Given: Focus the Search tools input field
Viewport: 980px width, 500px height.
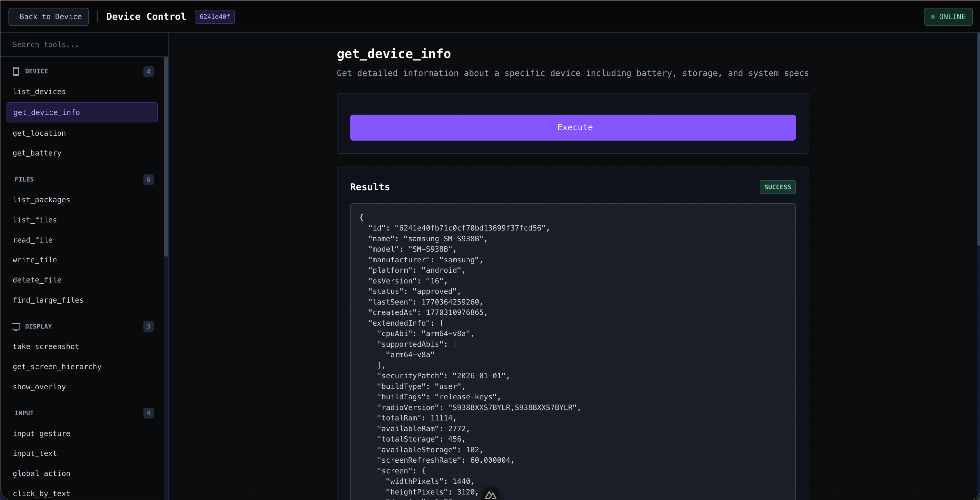Looking at the screenshot, I should coord(84,44).
